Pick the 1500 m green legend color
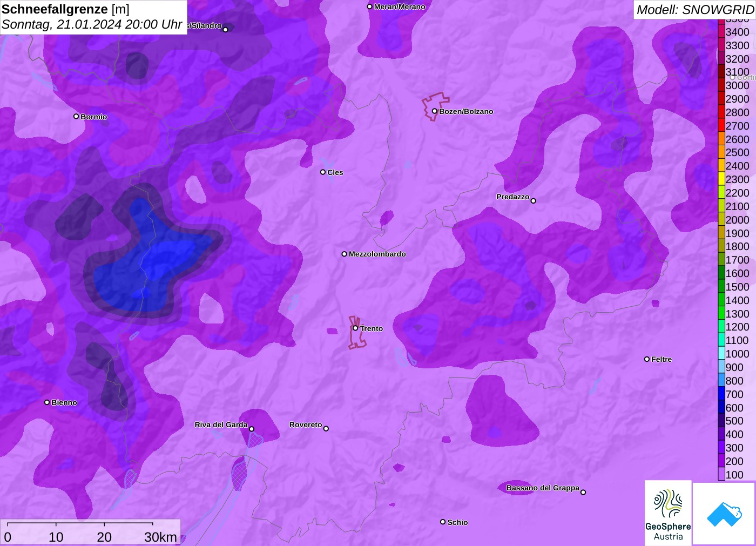The image size is (756, 546). tap(721, 287)
